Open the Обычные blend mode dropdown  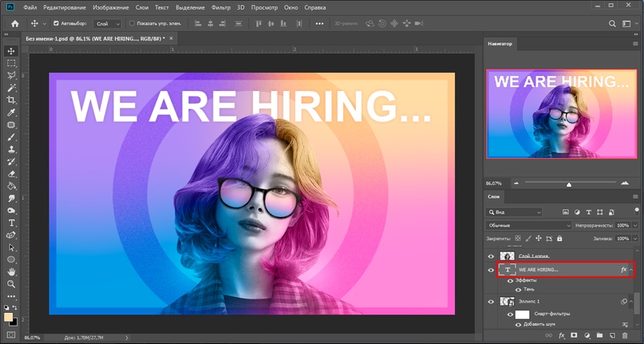[x=528, y=226]
